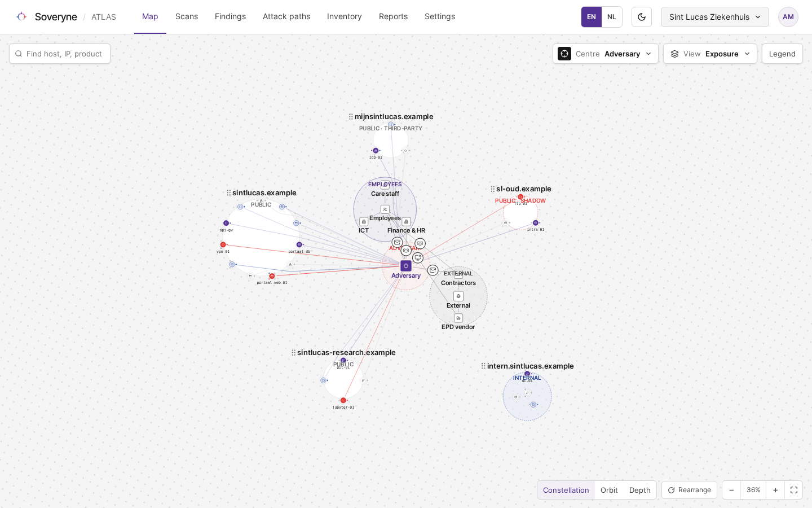Open the Centre Adversary dropdown
This screenshot has height=508, width=812.
[606, 54]
